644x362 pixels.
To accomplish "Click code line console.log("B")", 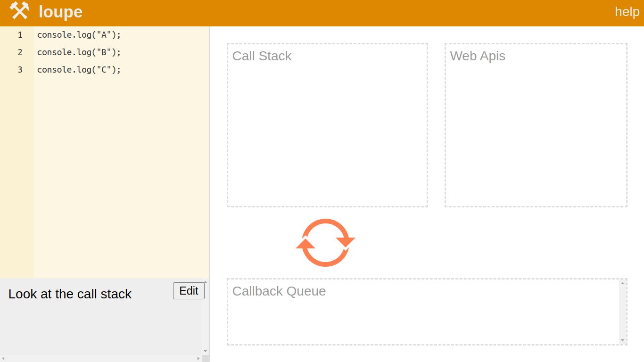I will coord(79,52).
